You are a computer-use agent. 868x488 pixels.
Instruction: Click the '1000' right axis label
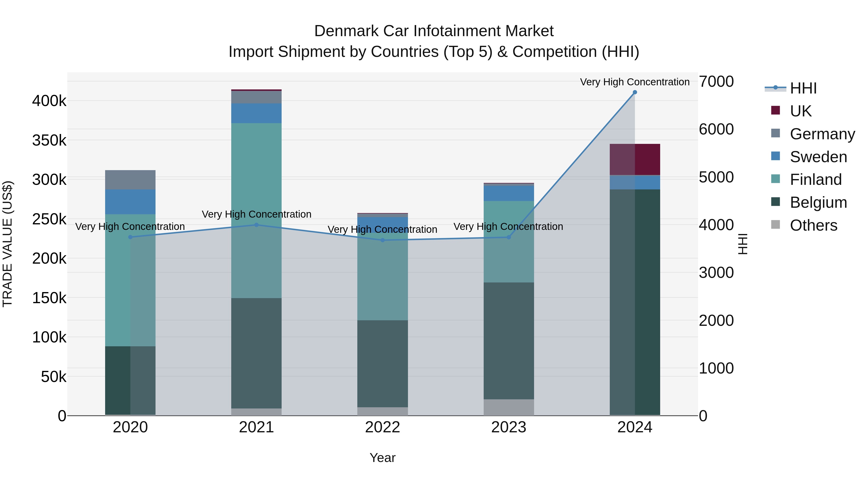(716, 368)
